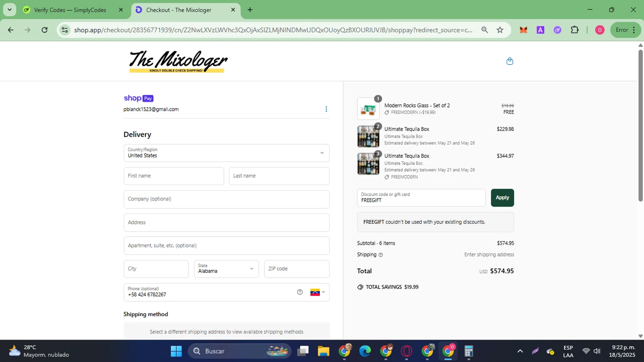Open the browser Error menu button
This screenshot has height=362, width=644.
point(626,30)
